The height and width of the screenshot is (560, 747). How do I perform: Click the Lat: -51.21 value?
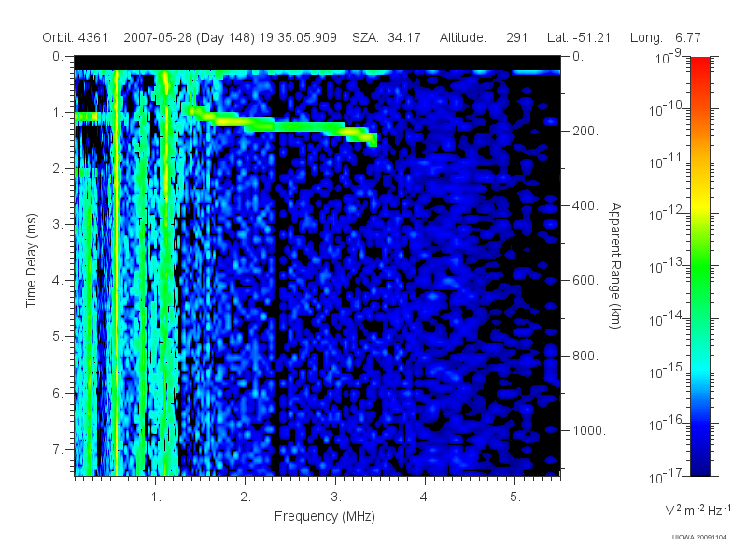tap(579, 37)
